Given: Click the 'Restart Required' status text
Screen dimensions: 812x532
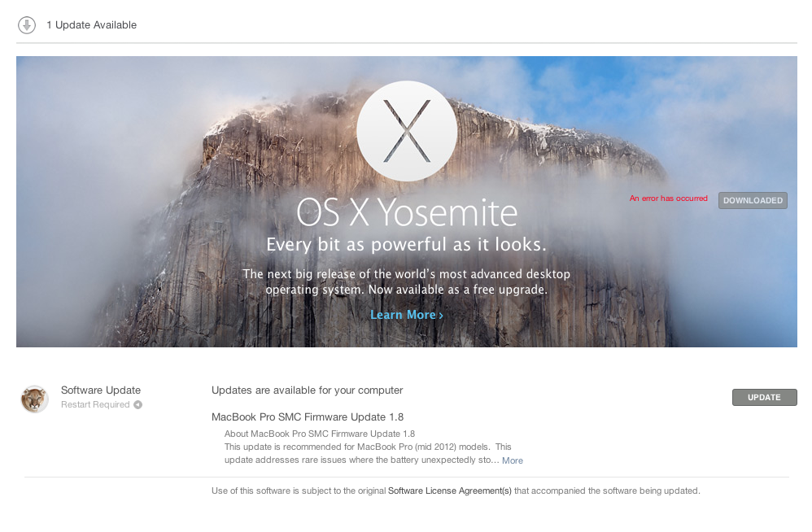Looking at the screenshot, I should click(95, 404).
